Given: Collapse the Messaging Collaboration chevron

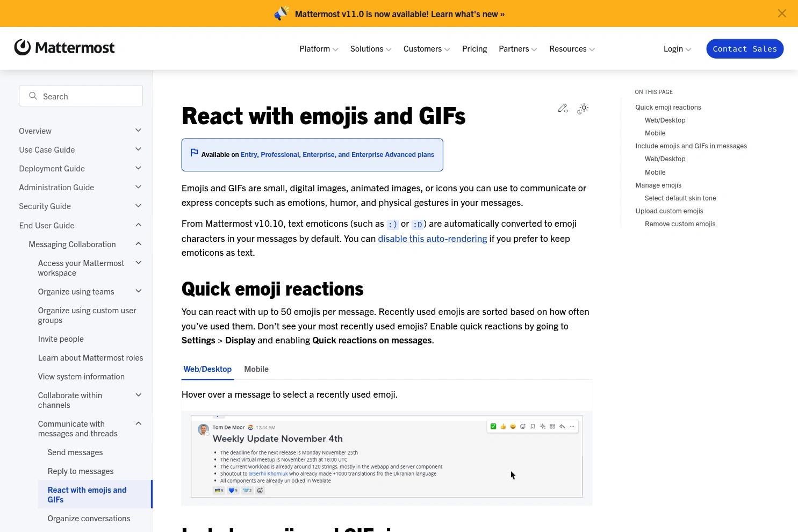Looking at the screenshot, I should pos(138,244).
